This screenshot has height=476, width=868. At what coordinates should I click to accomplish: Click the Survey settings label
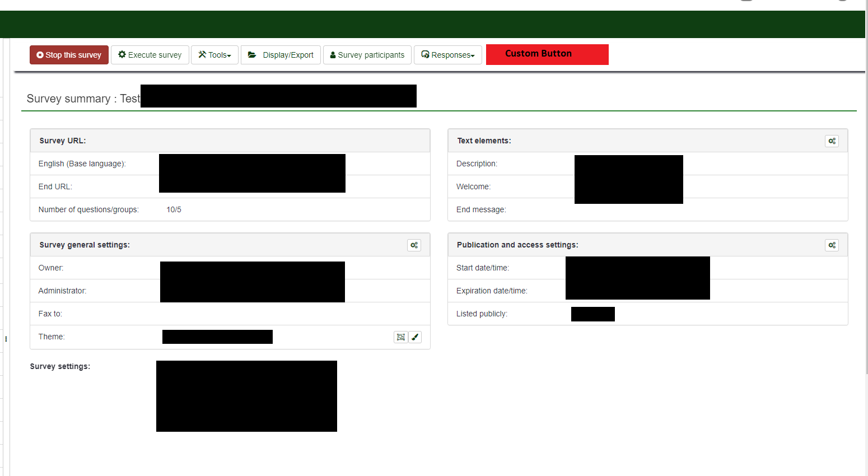[60, 366]
